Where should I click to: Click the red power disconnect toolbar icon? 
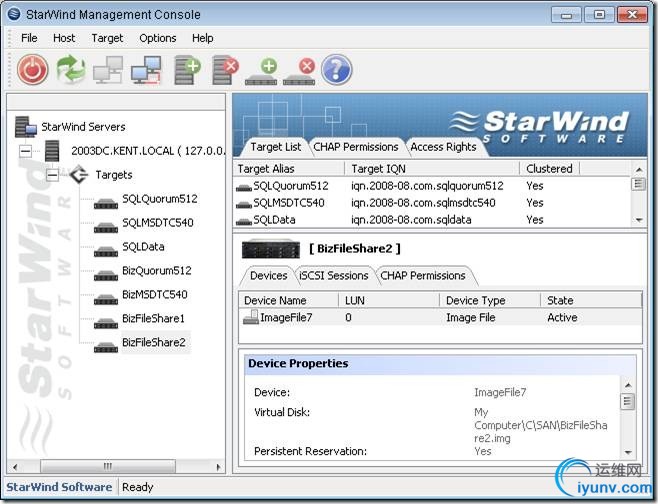[x=33, y=69]
